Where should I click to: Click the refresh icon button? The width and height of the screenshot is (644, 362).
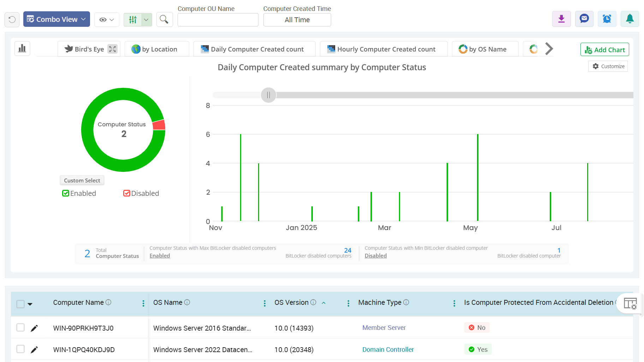coord(12,19)
